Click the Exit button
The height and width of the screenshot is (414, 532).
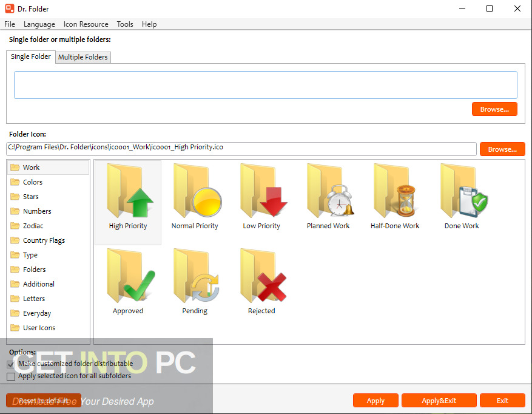(502, 401)
